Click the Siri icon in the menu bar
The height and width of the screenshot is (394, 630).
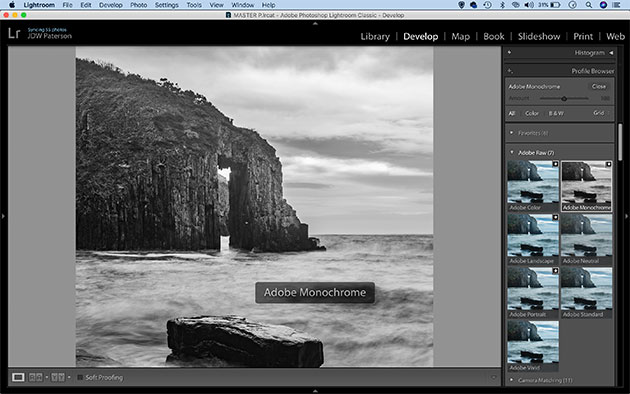click(603, 5)
